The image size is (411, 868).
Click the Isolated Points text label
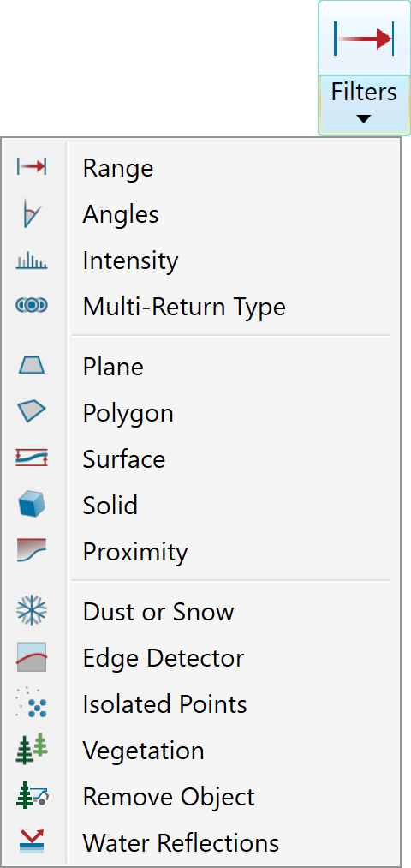(x=165, y=704)
